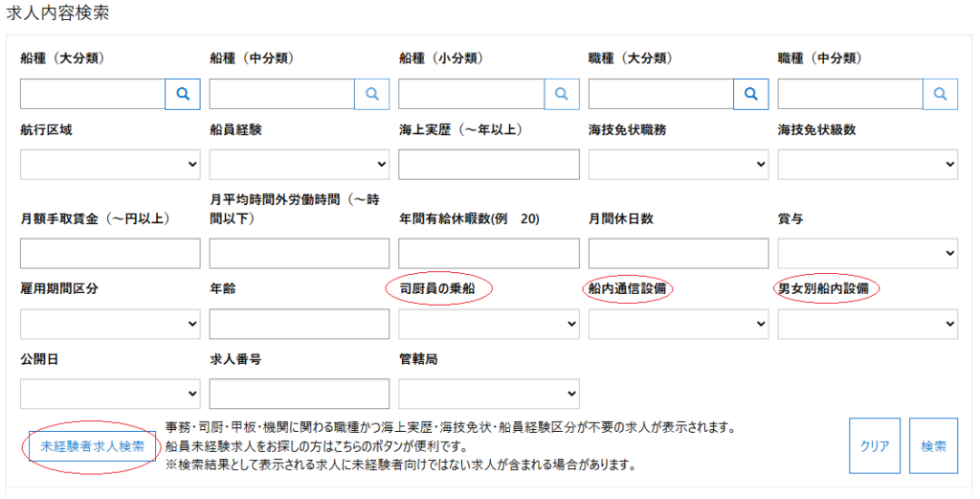
Task: Expand the 海技免状級数 dropdown
Action: pyautogui.click(x=867, y=165)
